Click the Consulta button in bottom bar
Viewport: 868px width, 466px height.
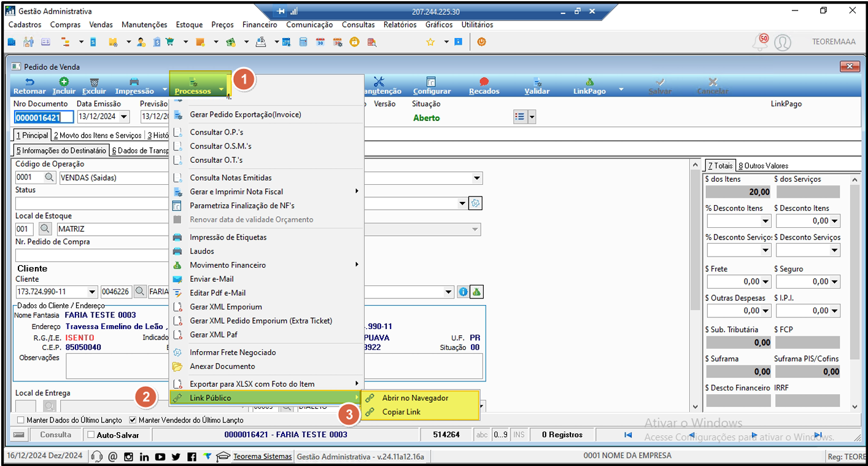[56, 435]
